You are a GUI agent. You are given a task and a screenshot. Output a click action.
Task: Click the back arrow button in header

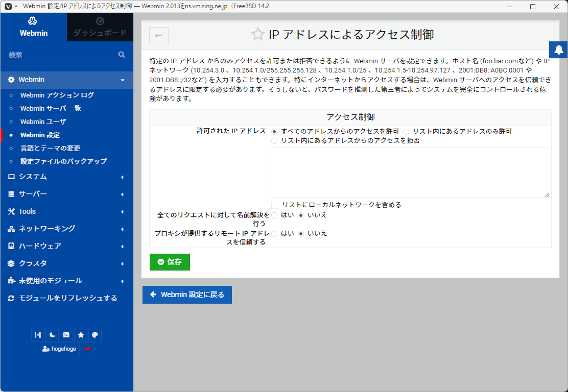coord(159,35)
